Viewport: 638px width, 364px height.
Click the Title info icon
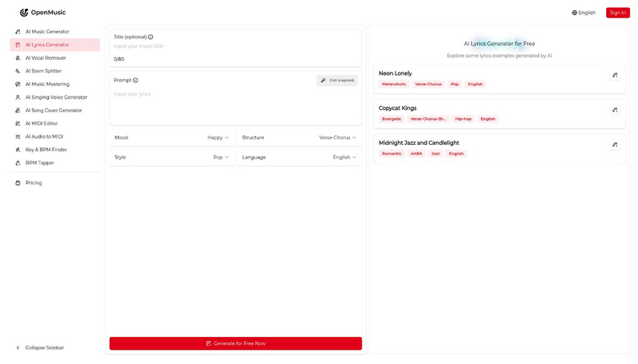coord(151,37)
